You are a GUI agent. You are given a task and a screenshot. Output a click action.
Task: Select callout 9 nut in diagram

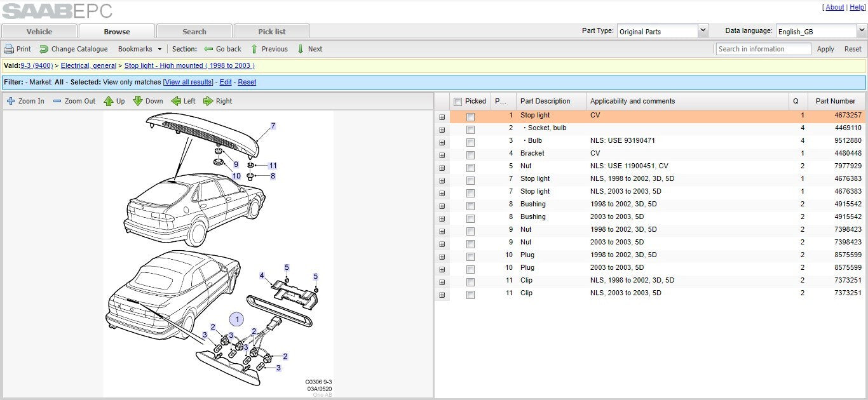pos(236,164)
